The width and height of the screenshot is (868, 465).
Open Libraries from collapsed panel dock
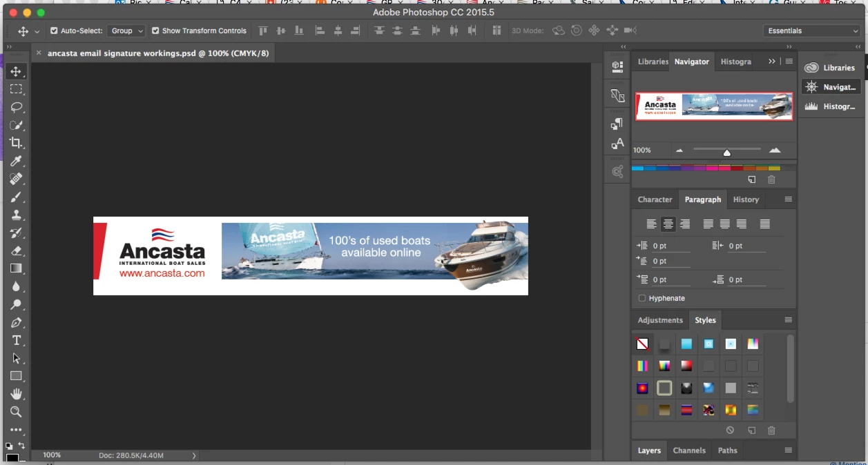click(x=831, y=68)
